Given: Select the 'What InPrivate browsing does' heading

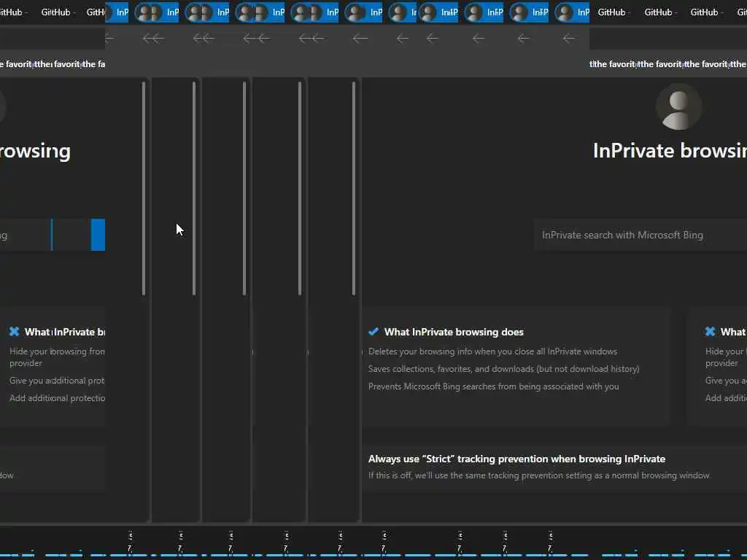Looking at the screenshot, I should point(454,332).
